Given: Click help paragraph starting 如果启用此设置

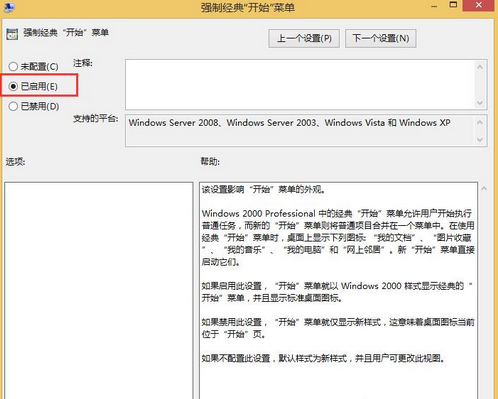Looking at the screenshot, I should tap(337, 292).
